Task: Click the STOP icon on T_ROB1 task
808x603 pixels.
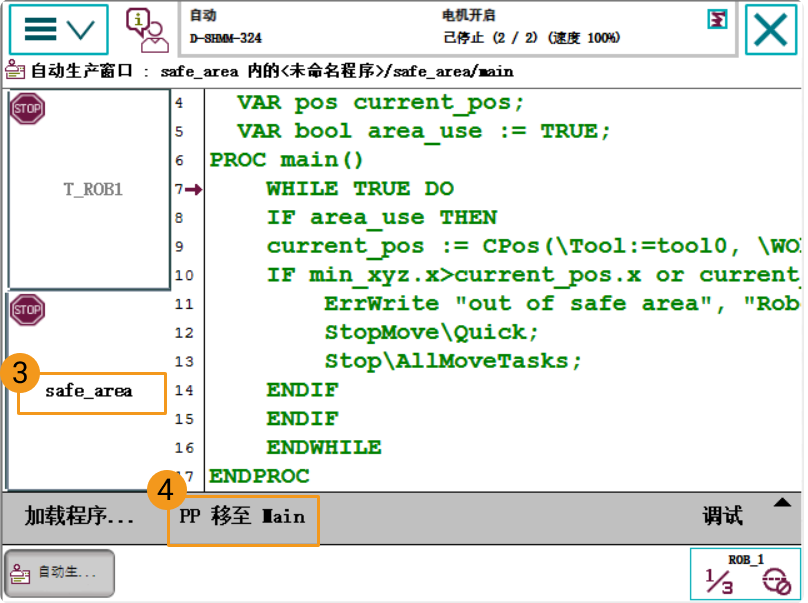Action: (26, 108)
